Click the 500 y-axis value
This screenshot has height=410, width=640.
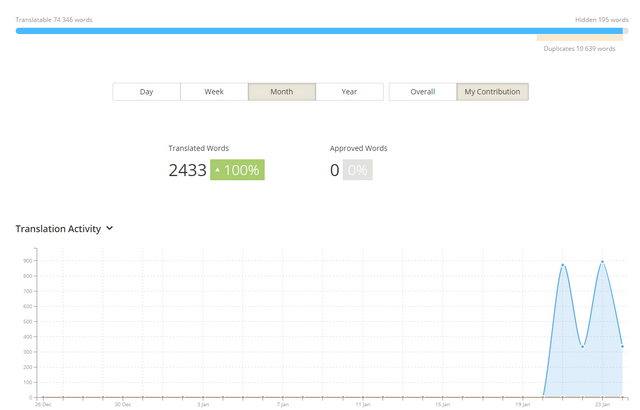[27, 321]
